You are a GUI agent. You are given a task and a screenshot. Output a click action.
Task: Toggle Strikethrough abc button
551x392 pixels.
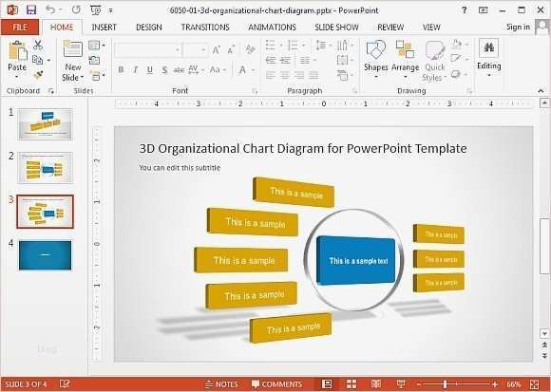[179, 70]
